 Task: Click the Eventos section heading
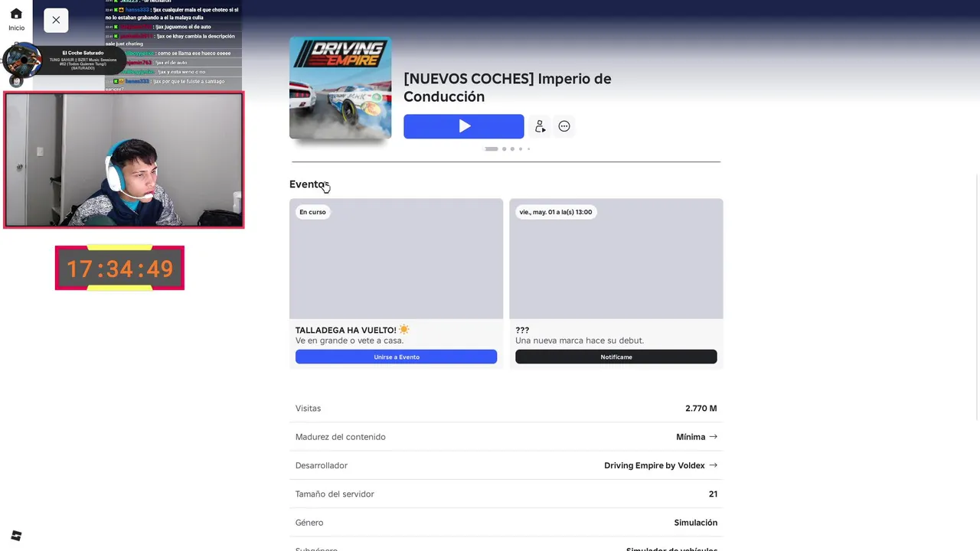[308, 184]
